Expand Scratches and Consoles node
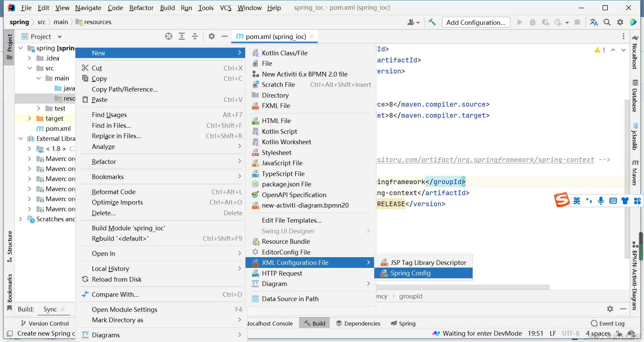644x342 pixels. point(20,219)
